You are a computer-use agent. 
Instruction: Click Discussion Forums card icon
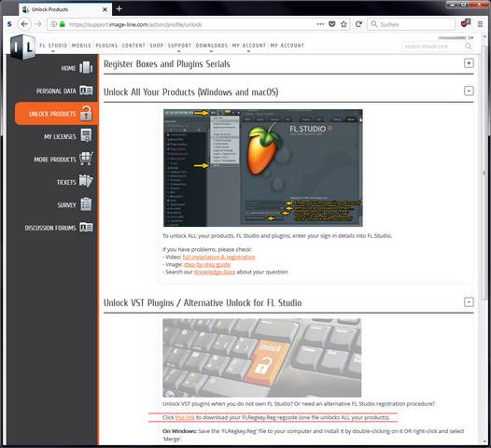[x=86, y=228]
